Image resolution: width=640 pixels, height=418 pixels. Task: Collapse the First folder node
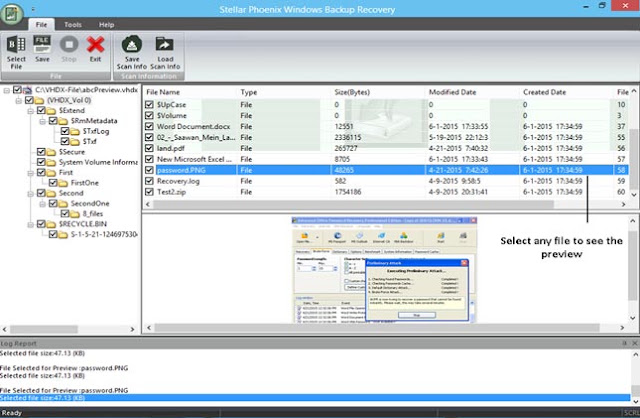point(30,173)
